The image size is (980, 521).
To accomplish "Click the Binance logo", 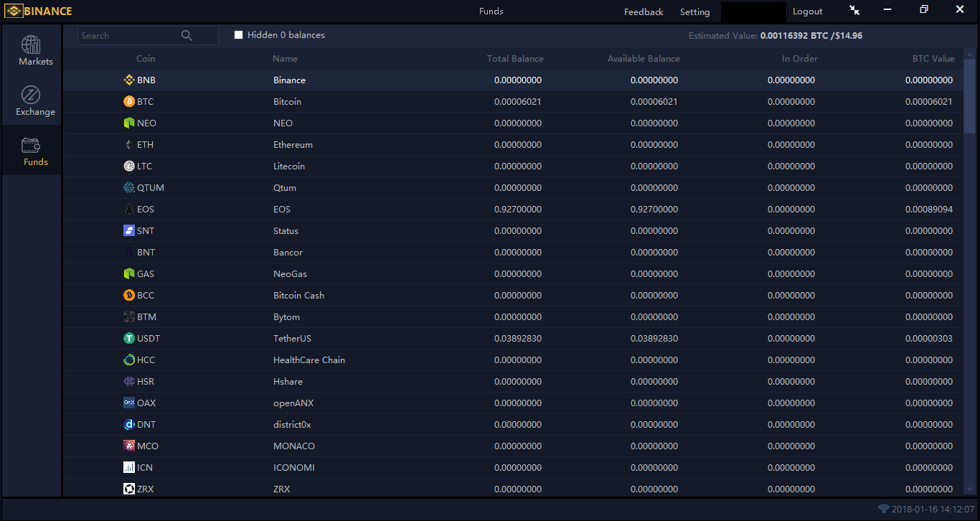I will [x=39, y=11].
